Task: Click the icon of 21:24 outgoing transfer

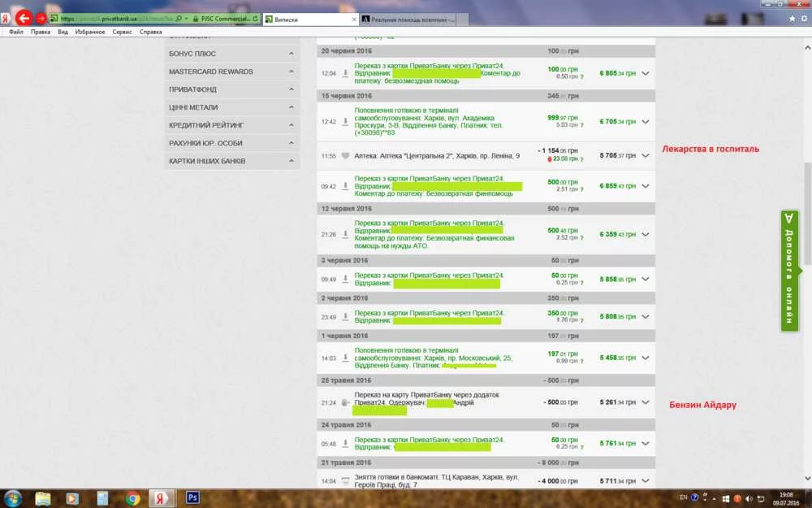Action: [x=345, y=402]
